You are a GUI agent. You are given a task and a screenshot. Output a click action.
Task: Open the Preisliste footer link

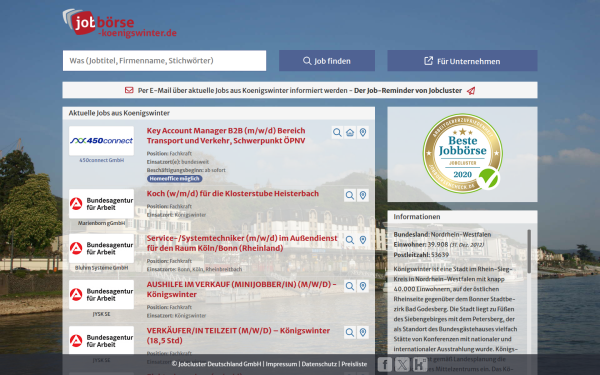pos(354,364)
